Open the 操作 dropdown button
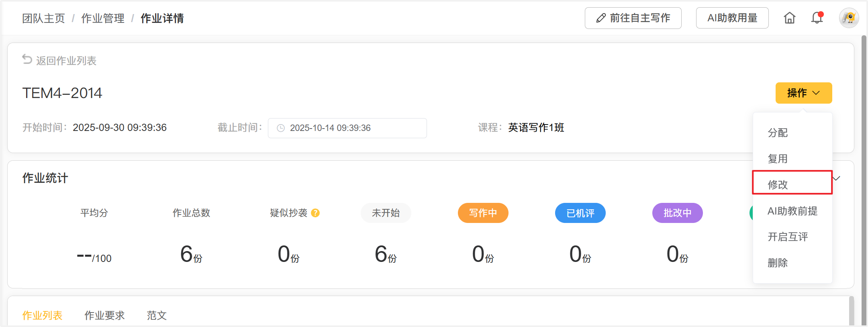The height and width of the screenshot is (327, 868). 803,93
